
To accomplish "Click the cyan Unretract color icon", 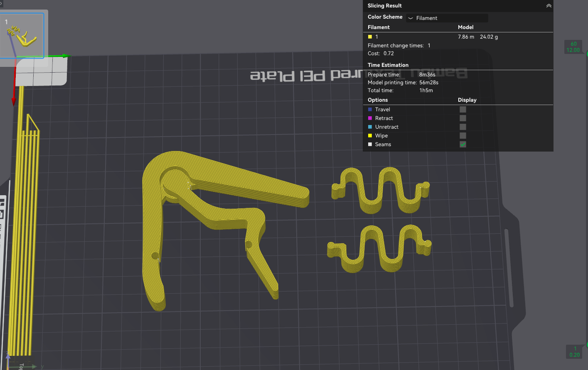I will [x=370, y=127].
